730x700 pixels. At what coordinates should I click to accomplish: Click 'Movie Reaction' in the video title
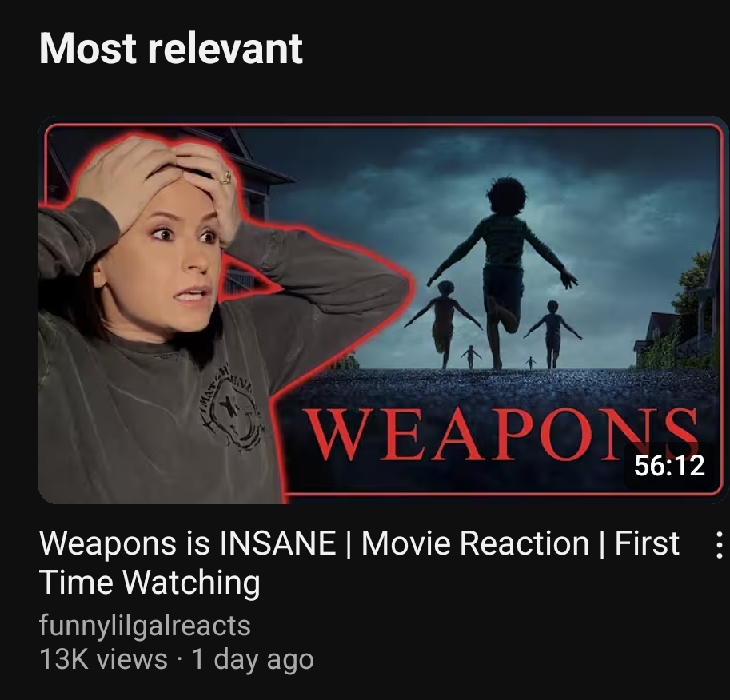pos(475,543)
